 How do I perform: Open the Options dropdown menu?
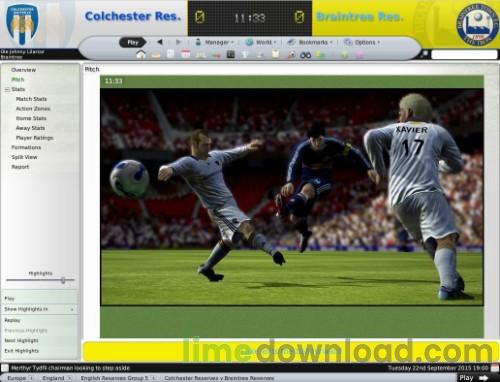(362, 42)
